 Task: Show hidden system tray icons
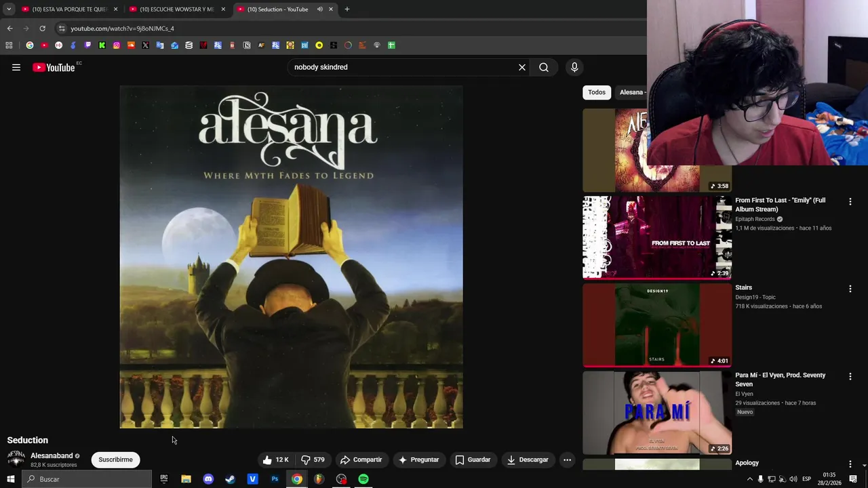pyautogui.click(x=749, y=479)
